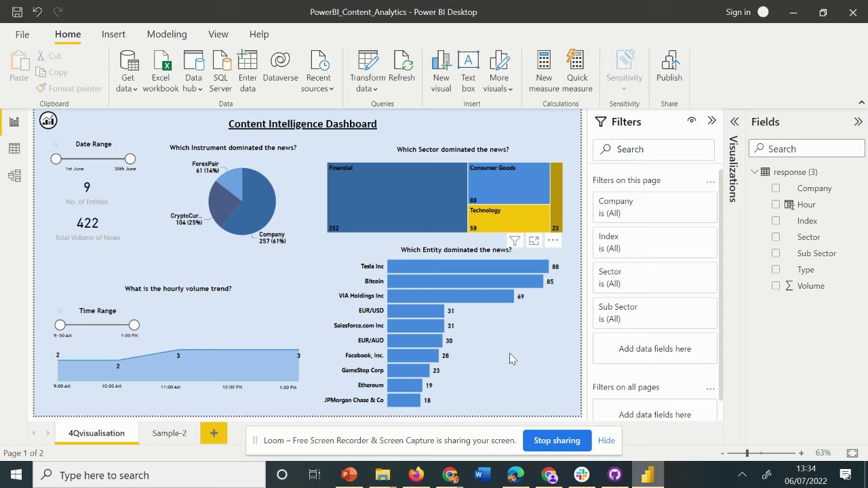Click the Fields pane Search box

pos(807,149)
